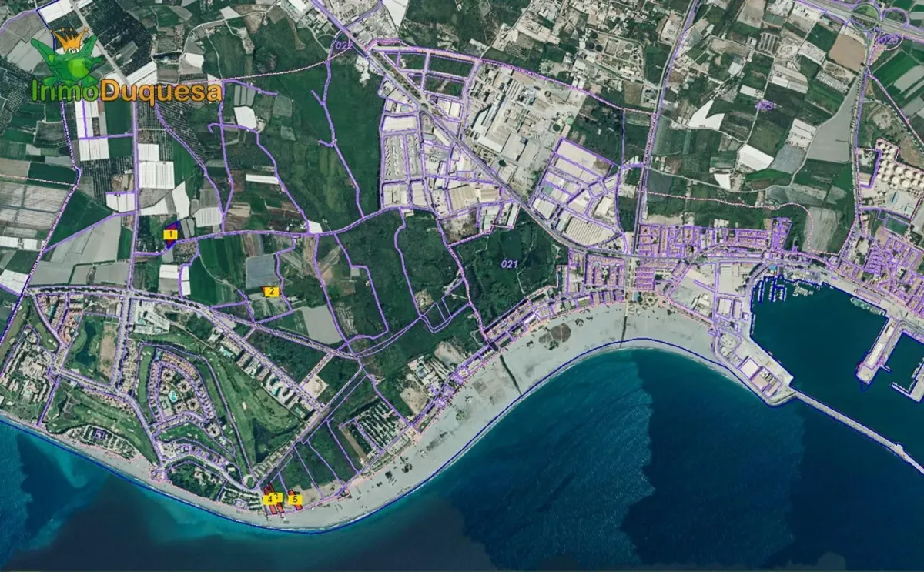Click the 023 label beside the highway roundabout
This screenshot has width=924, height=572.
coord(889,39)
